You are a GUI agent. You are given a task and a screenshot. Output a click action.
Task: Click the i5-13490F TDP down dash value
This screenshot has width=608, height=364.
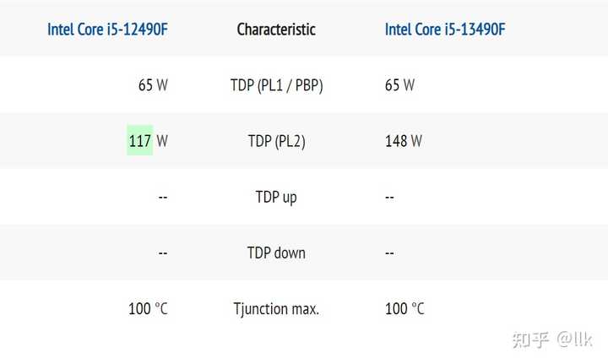390,253
